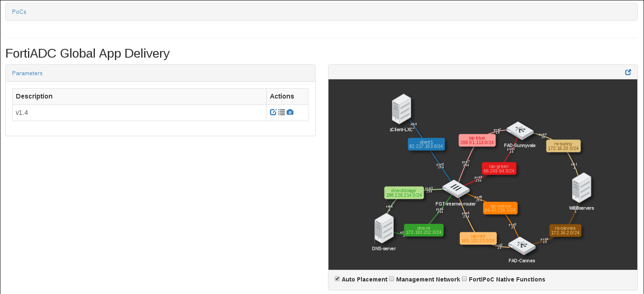The height and width of the screenshot is (294, 644).
Task: Uncheck the Auto Placement checkbox
Action: click(337, 279)
